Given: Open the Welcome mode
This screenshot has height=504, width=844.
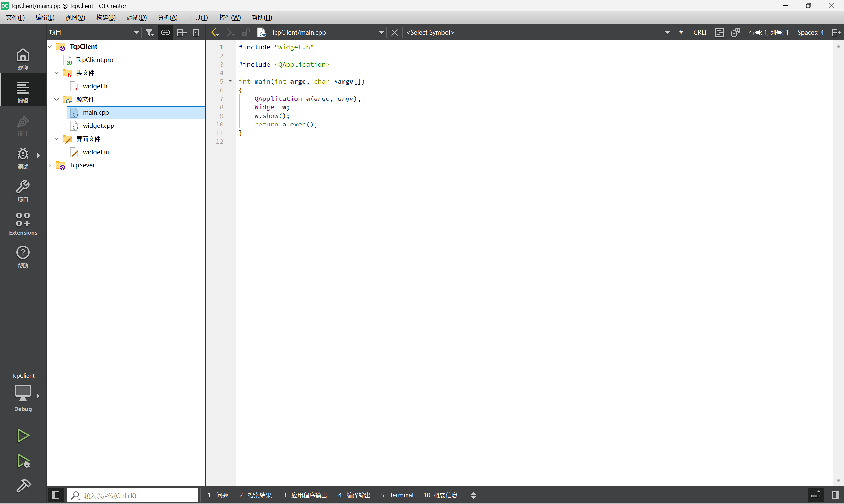Looking at the screenshot, I should (x=23, y=59).
